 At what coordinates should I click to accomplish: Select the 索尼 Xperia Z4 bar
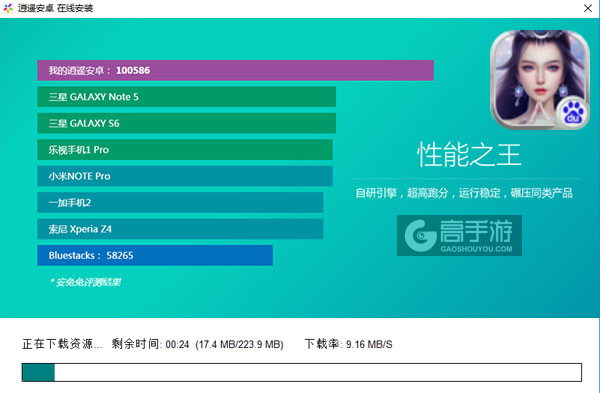(180, 229)
